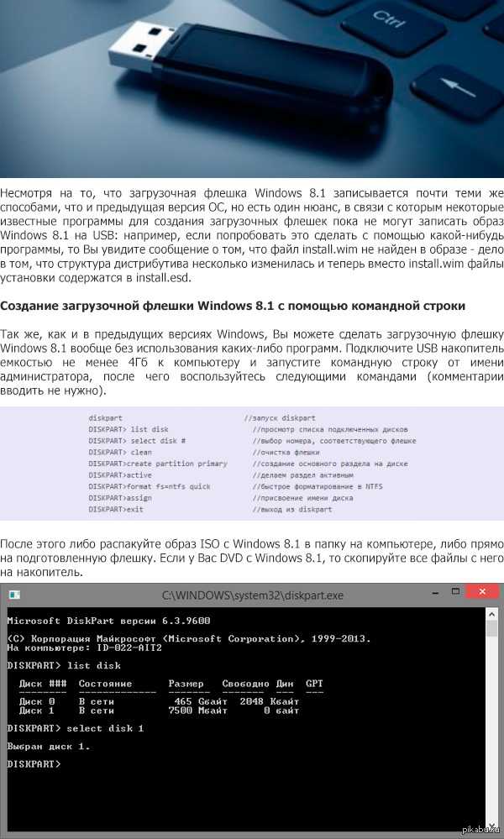This screenshot has width=504, height=839.
Task: Click 'DISKPART> select disk #' in the code listing
Action: pos(137,441)
